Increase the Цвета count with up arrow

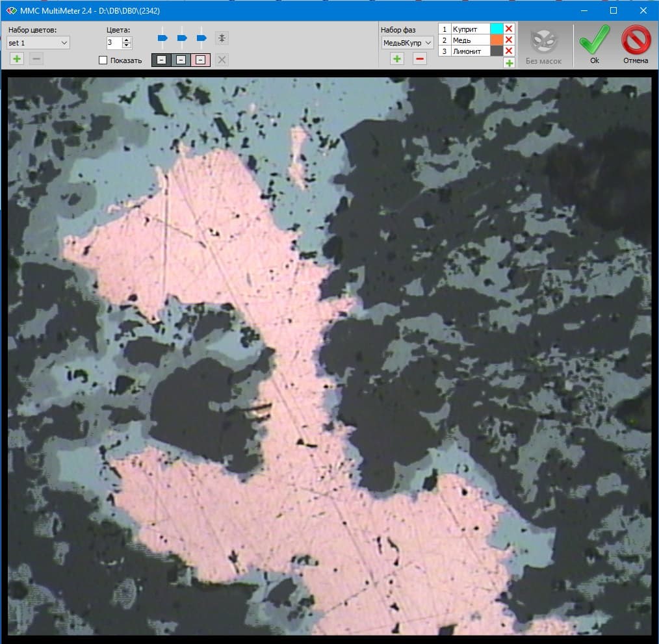127,40
